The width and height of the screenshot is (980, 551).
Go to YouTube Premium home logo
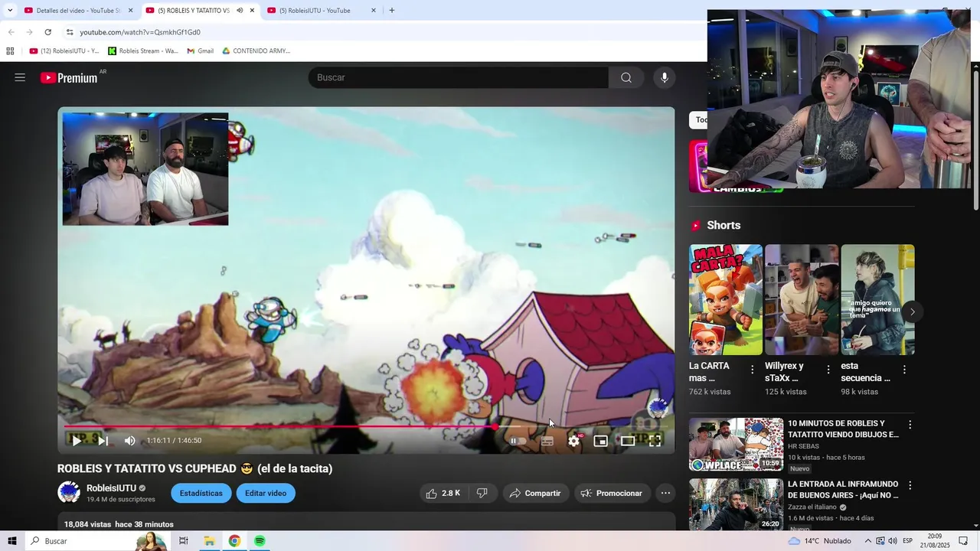(x=69, y=77)
